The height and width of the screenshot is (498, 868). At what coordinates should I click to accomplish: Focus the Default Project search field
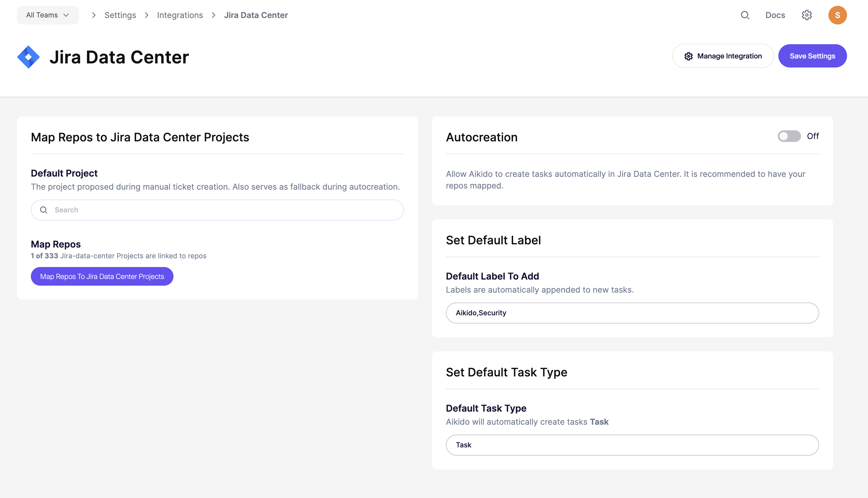tap(217, 210)
